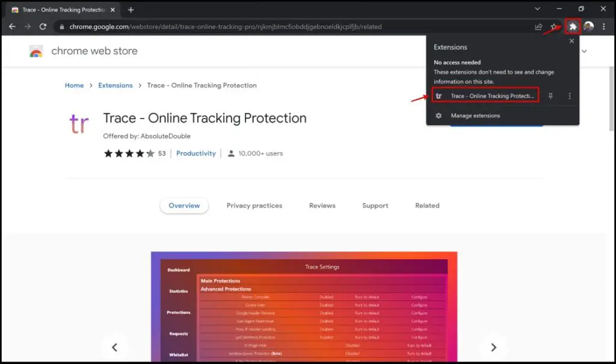616x364 pixels.
Task: Open more options for Trace extension
Action: 570,96
